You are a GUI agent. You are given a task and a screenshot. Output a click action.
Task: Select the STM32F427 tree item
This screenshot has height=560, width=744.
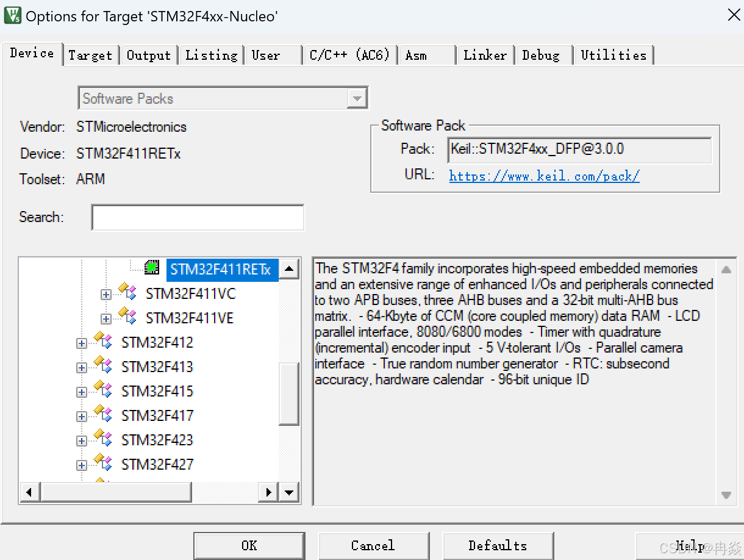(157, 465)
